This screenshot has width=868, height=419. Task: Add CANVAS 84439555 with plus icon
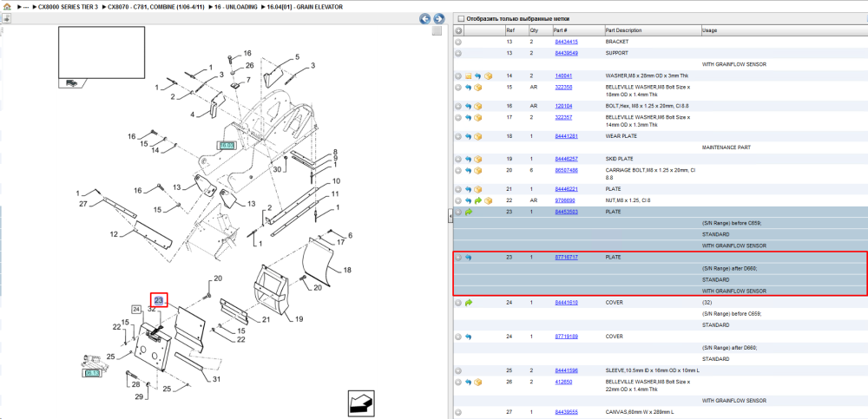tap(458, 412)
